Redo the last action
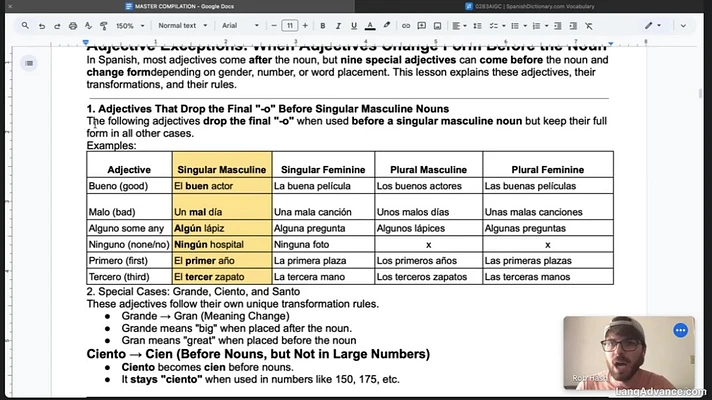Screen dimensions: 712x400 coord(57,26)
